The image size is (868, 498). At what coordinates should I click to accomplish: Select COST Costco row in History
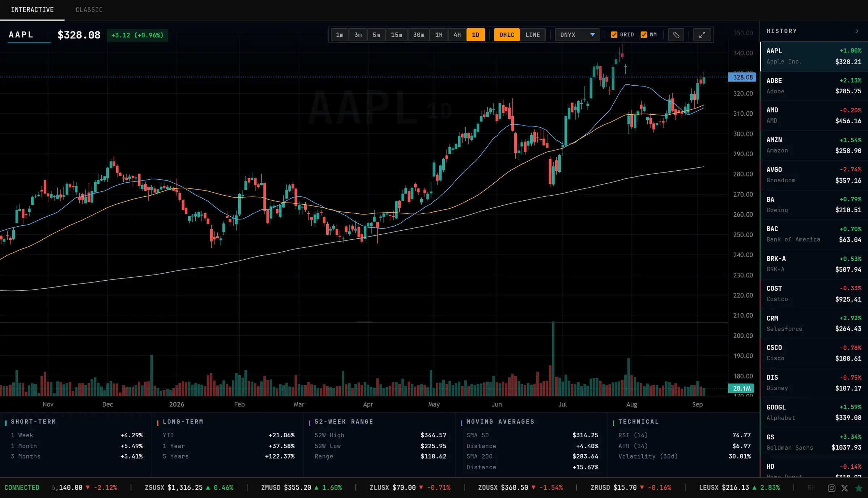pos(814,294)
